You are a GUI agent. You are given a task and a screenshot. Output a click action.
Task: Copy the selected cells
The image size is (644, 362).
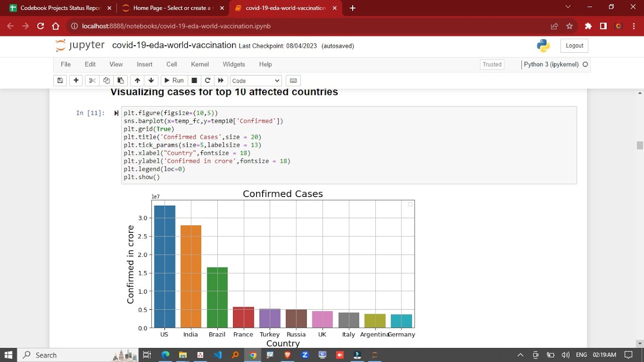106,80
